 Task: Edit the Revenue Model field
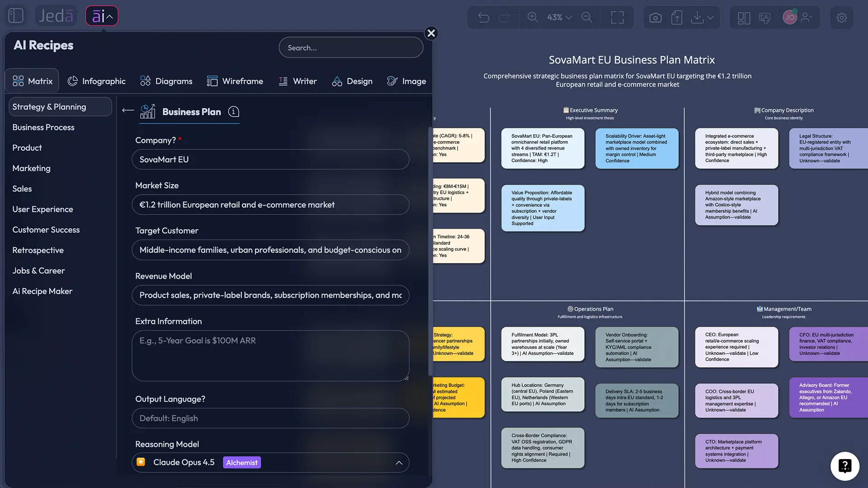click(x=270, y=295)
